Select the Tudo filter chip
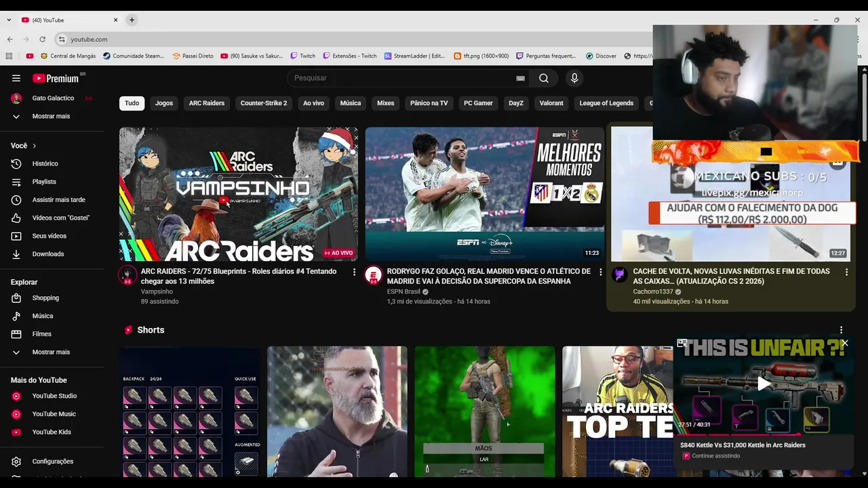Screen dimensions: 868x488 [x=132, y=103]
